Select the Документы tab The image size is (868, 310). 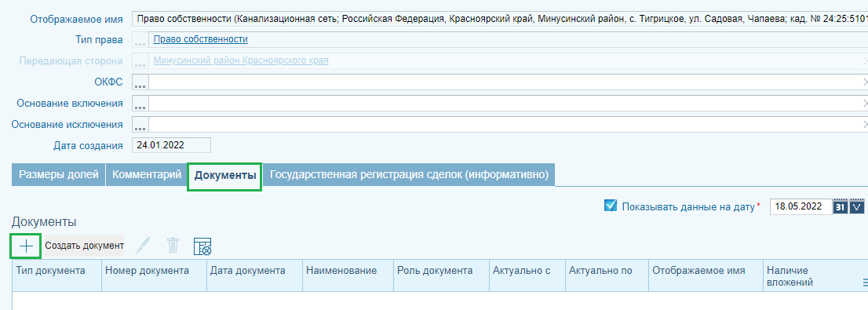click(224, 176)
